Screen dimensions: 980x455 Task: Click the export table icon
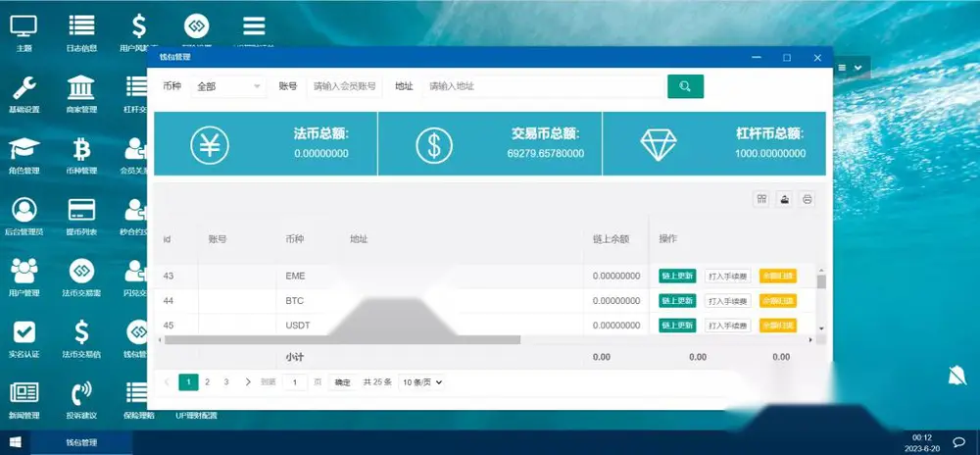(784, 199)
